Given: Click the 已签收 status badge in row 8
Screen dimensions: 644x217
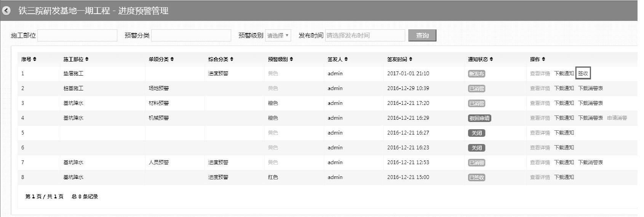Looking at the screenshot, I should click(x=476, y=177).
